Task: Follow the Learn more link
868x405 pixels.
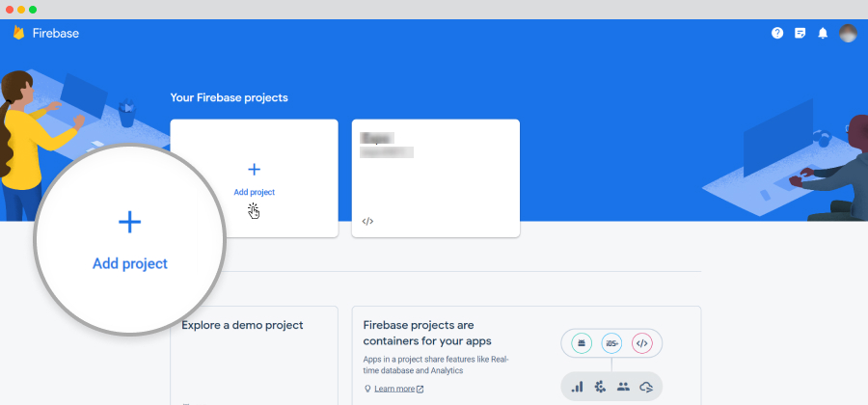Action: tap(394, 389)
